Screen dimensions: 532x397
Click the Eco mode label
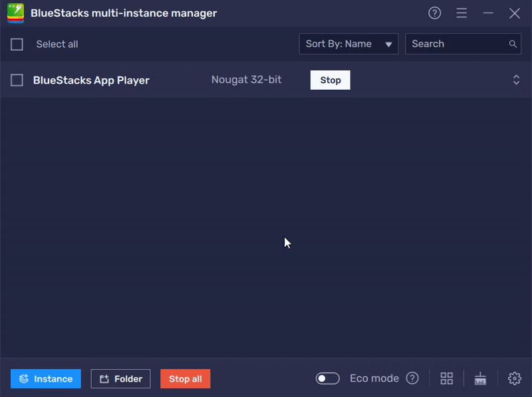click(x=374, y=378)
